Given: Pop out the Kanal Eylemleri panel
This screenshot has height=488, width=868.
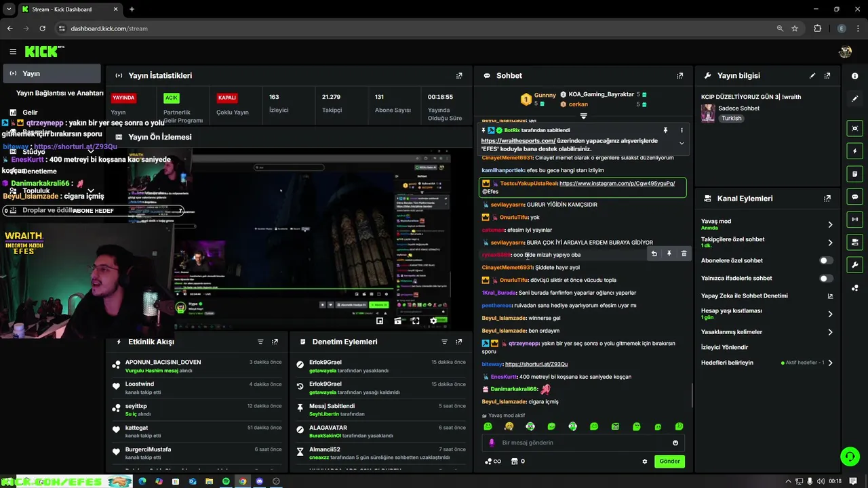Looking at the screenshot, I should 827,199.
